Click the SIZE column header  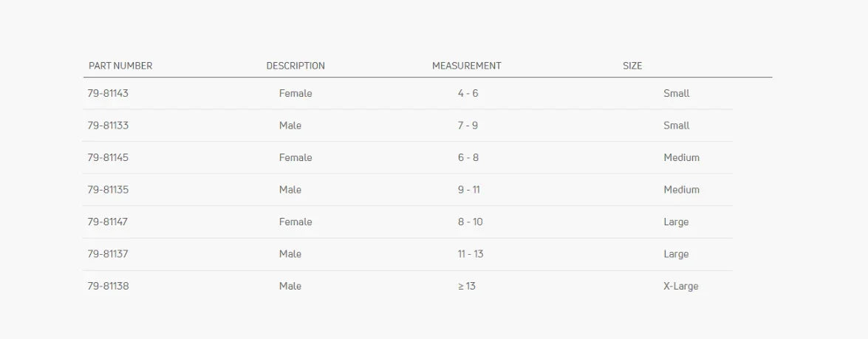632,66
